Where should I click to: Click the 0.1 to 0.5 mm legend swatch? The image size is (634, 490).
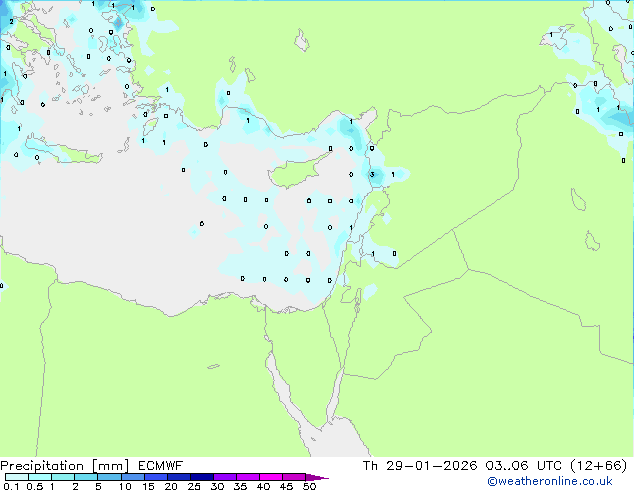(x=17, y=477)
